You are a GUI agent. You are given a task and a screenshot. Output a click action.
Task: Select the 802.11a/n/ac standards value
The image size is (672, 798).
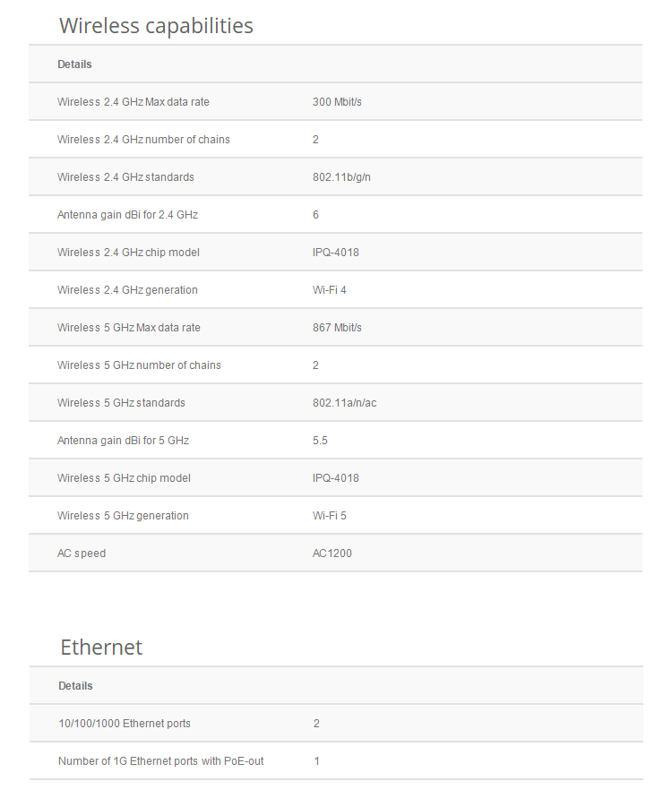tap(345, 403)
